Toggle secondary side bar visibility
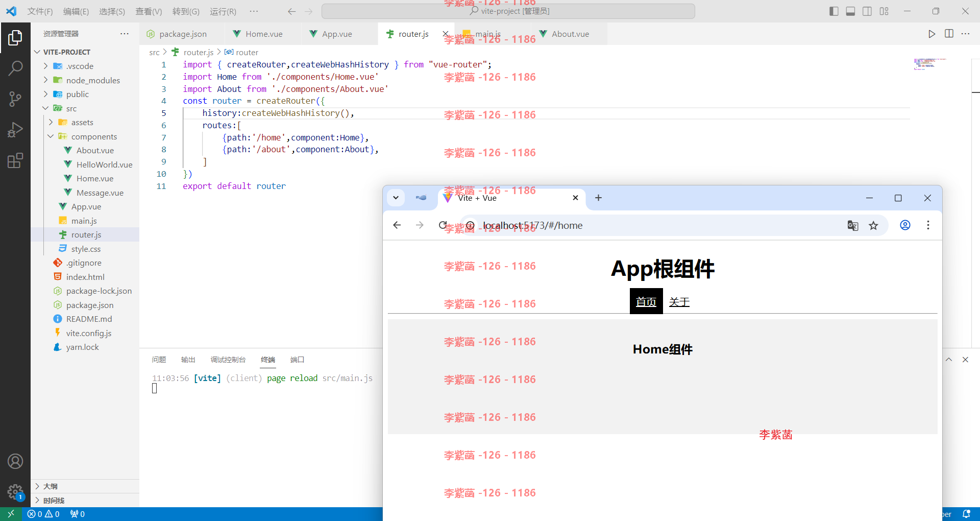The width and height of the screenshot is (980, 521). tap(867, 11)
